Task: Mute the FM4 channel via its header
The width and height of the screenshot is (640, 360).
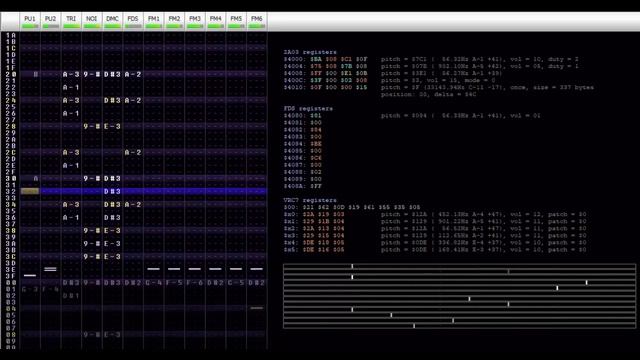Action: 216,22
